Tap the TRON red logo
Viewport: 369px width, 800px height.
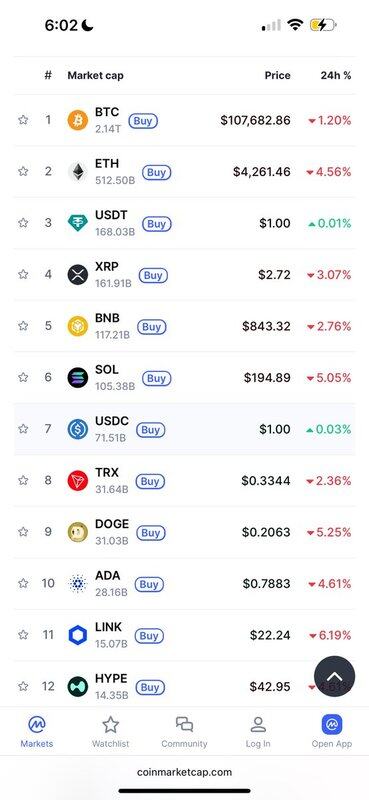click(x=78, y=481)
